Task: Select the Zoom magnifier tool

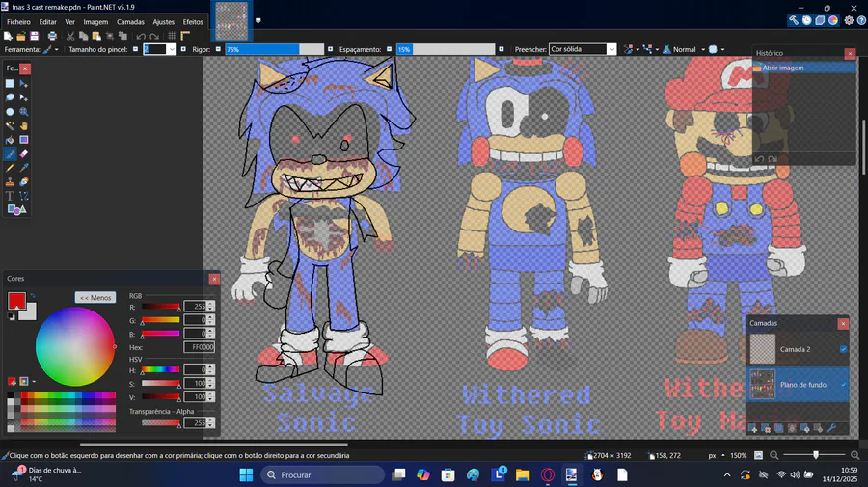Action: pyautogui.click(x=24, y=112)
